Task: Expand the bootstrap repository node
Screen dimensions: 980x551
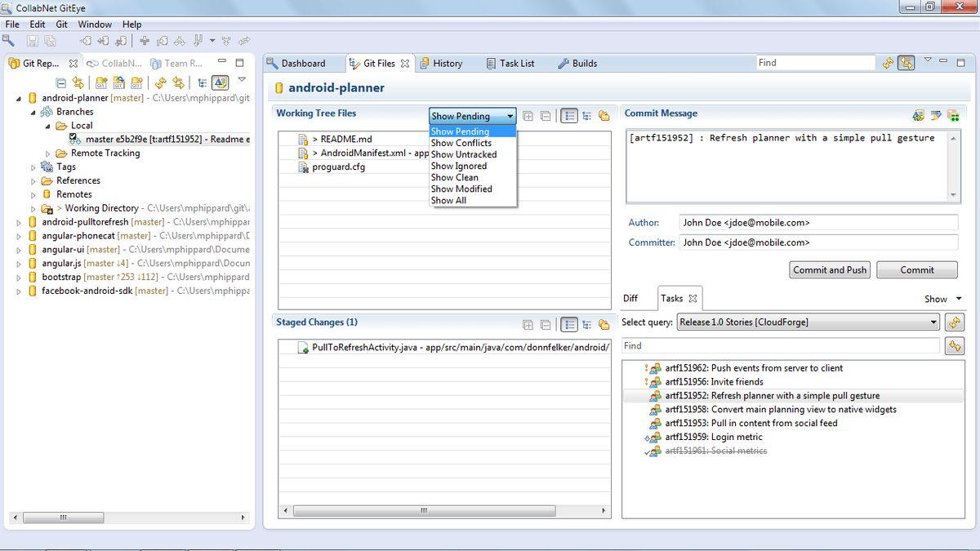Action: click(20, 278)
